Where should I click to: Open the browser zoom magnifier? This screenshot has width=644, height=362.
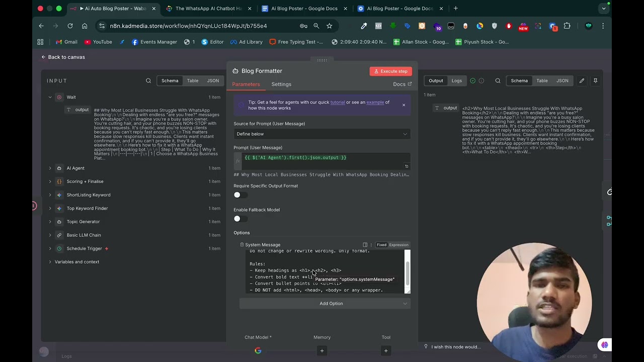tap(316, 26)
